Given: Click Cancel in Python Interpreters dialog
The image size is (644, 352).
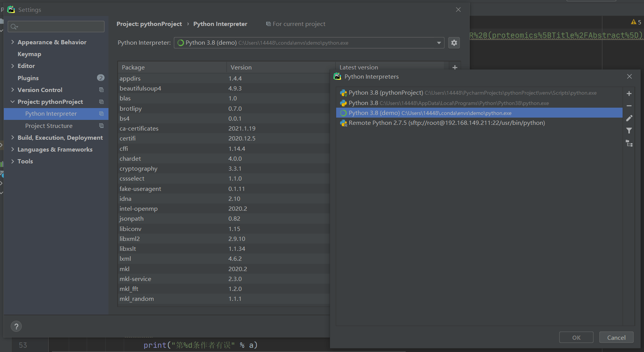Looking at the screenshot, I should 616,337.
